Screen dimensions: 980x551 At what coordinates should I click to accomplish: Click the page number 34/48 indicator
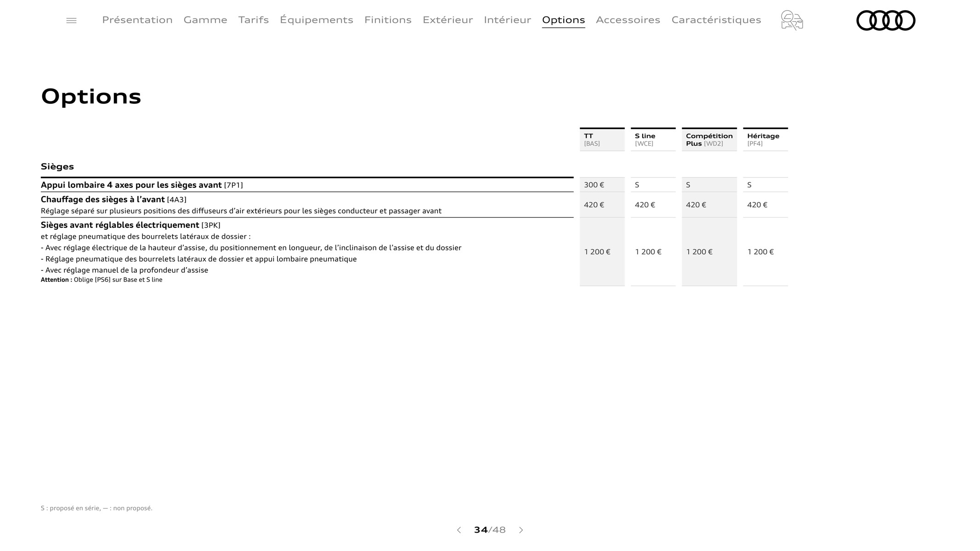coord(490,530)
